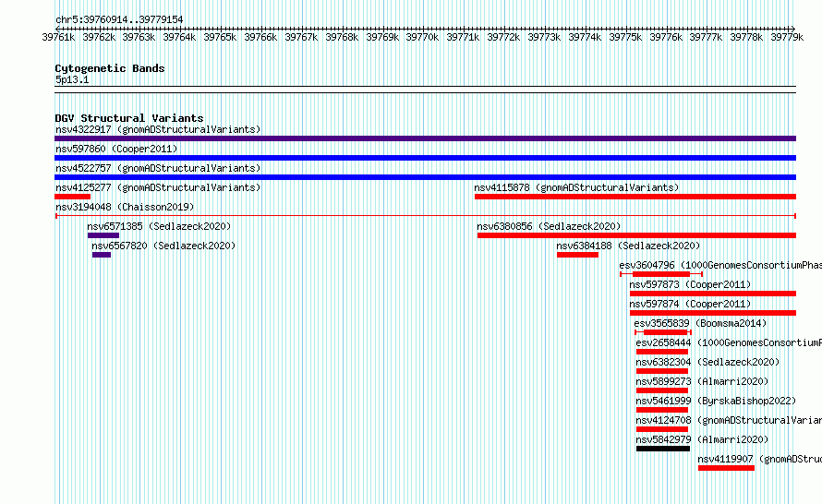Open nsv597873 (Cooper2011) label
Screen dimensions: 822x504
[x=690, y=284]
